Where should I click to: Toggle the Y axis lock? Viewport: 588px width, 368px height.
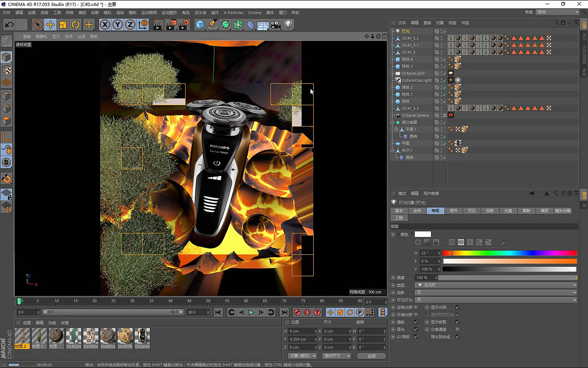coord(118,24)
